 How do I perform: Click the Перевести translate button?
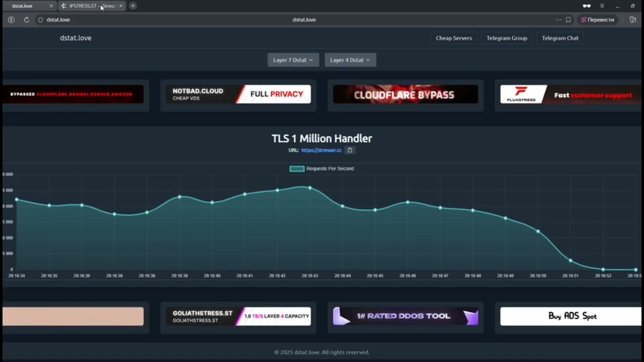coord(598,20)
